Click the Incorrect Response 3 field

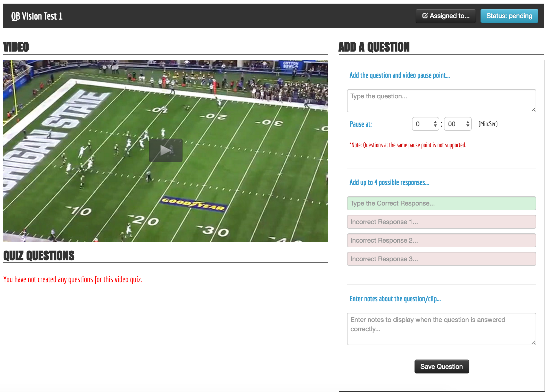click(x=441, y=259)
